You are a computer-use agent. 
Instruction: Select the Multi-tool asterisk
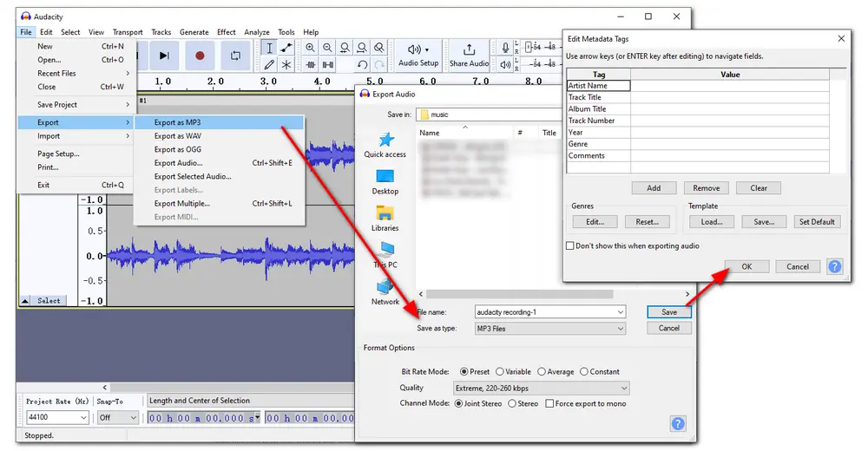[x=286, y=65]
